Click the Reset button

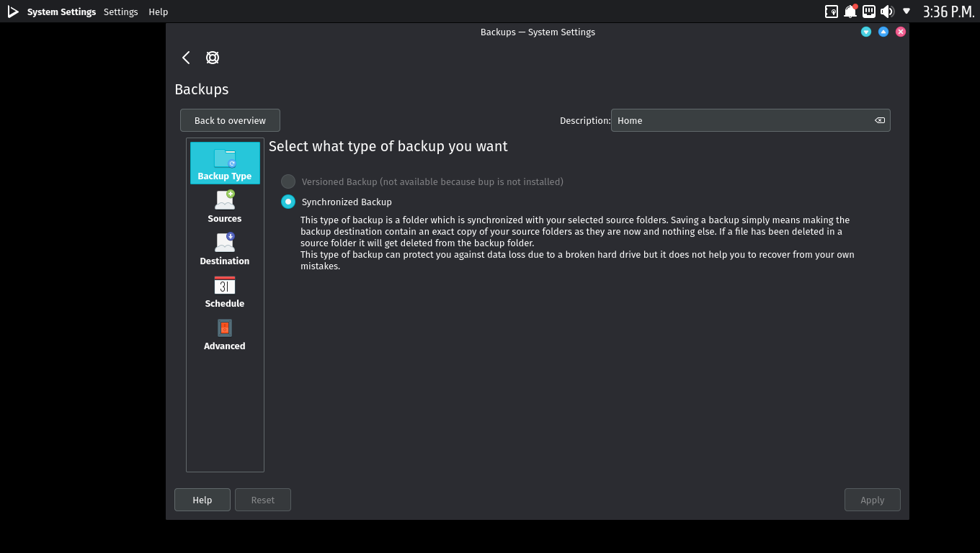[x=263, y=500]
